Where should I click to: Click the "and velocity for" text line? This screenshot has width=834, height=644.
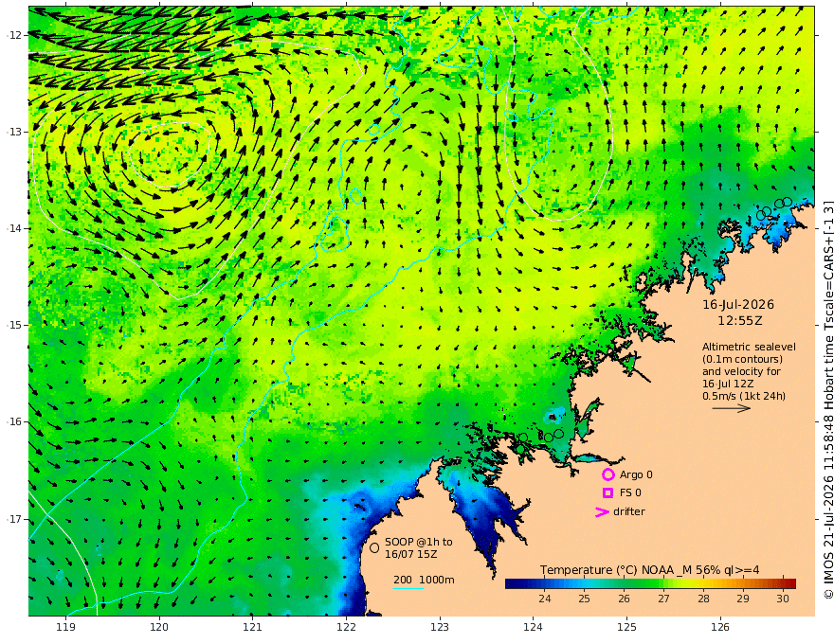[741, 371]
